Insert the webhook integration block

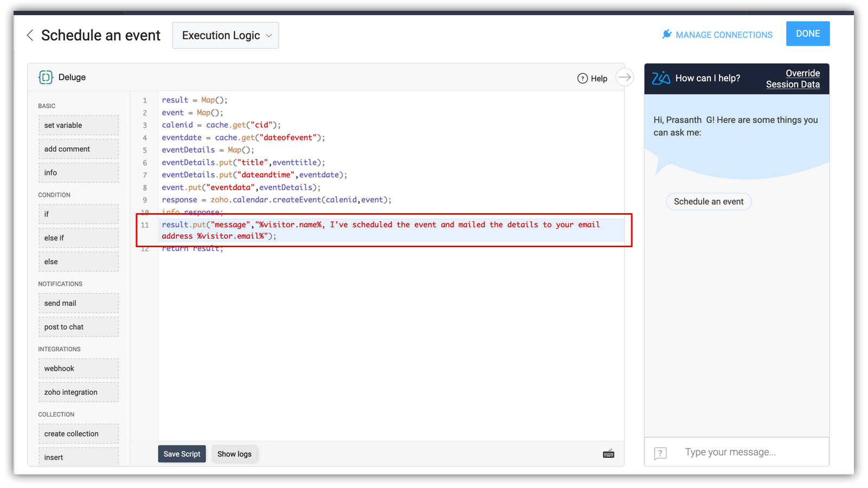[79, 369]
